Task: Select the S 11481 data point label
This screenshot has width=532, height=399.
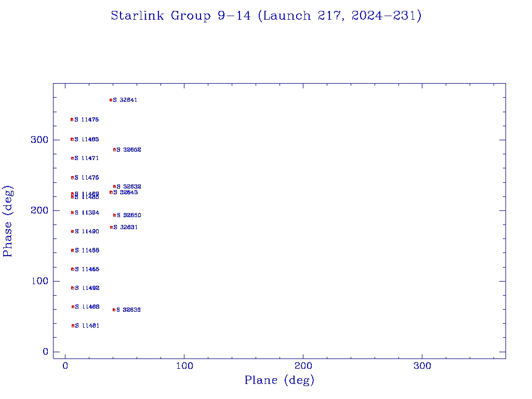Action: pos(87,326)
